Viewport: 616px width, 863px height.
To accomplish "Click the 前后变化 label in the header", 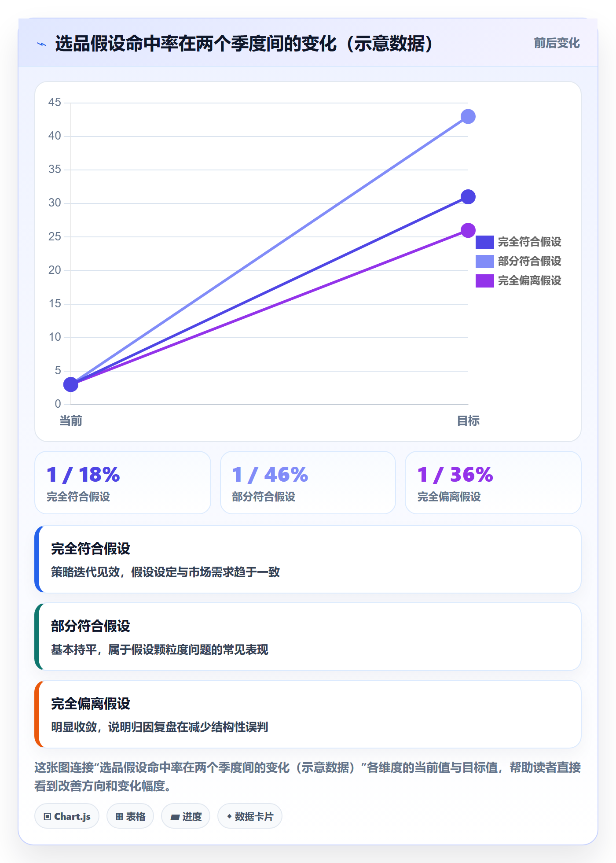I will [x=557, y=43].
